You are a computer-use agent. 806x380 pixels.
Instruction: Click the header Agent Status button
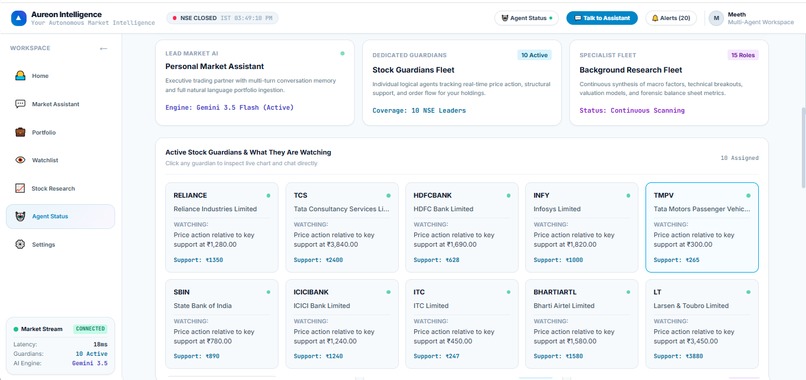coord(526,18)
